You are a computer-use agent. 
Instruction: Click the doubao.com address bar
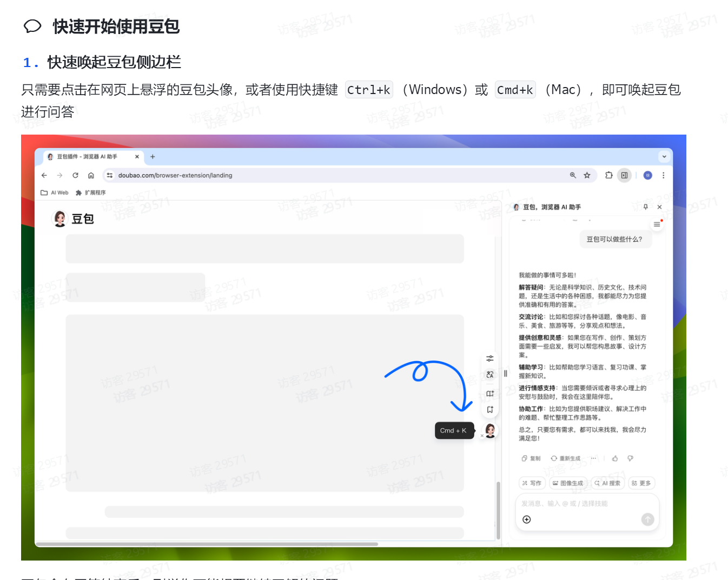[x=349, y=175]
